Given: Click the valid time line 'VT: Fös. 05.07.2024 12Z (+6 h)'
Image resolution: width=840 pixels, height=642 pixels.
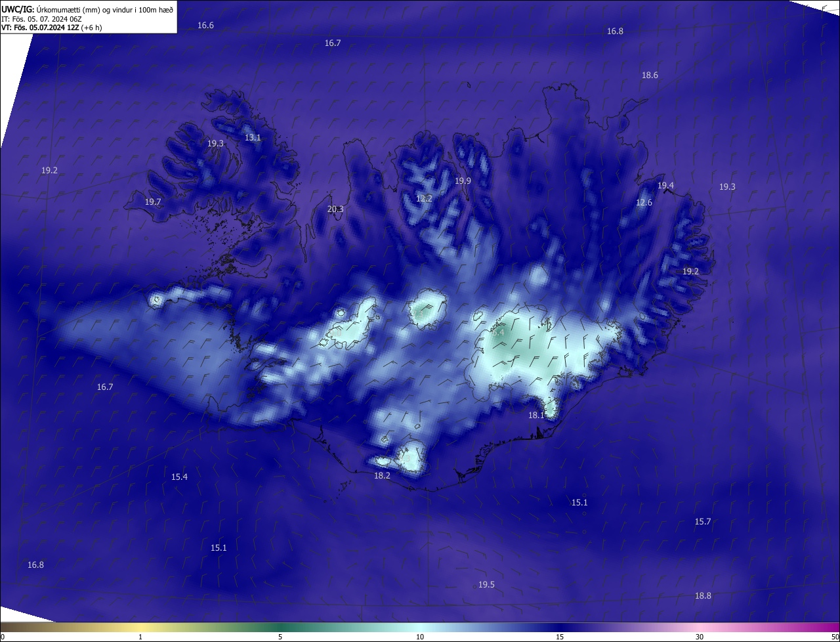Looking at the screenshot, I should 52,28.
